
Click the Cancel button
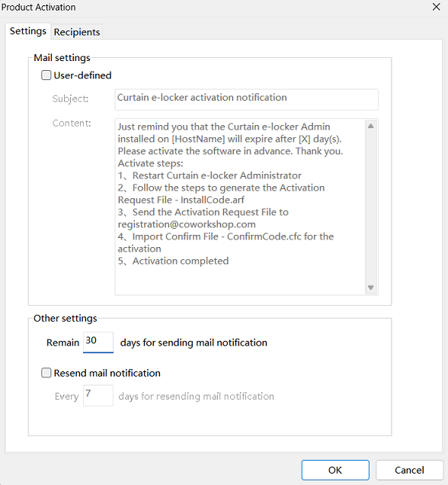409,470
